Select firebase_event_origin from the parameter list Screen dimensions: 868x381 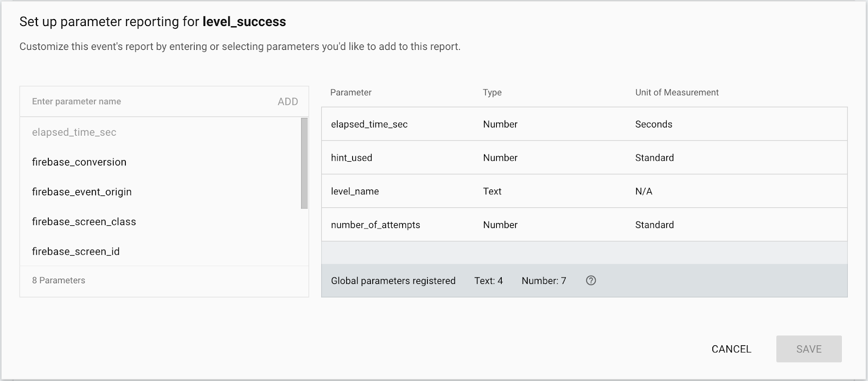(82, 192)
